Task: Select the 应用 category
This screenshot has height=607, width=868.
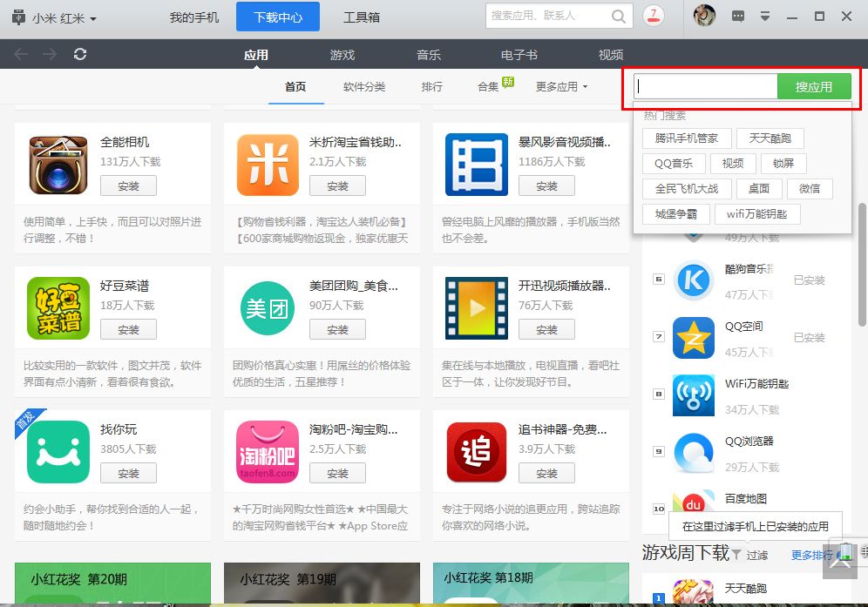Action: (255, 55)
